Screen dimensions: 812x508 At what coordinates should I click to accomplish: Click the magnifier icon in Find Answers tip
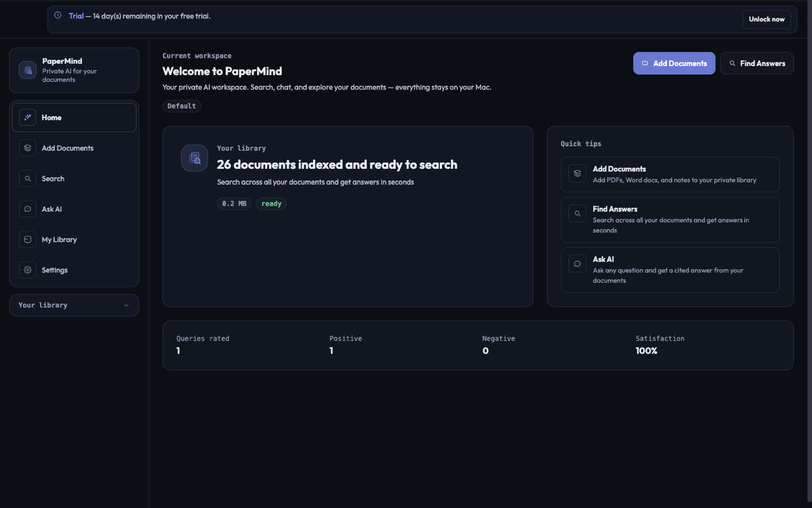click(x=577, y=213)
